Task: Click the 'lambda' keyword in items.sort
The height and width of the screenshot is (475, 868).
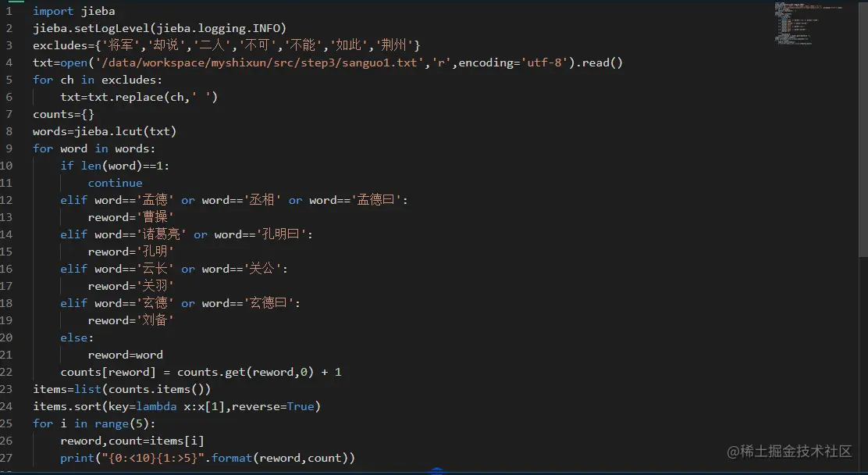Action: click(156, 406)
